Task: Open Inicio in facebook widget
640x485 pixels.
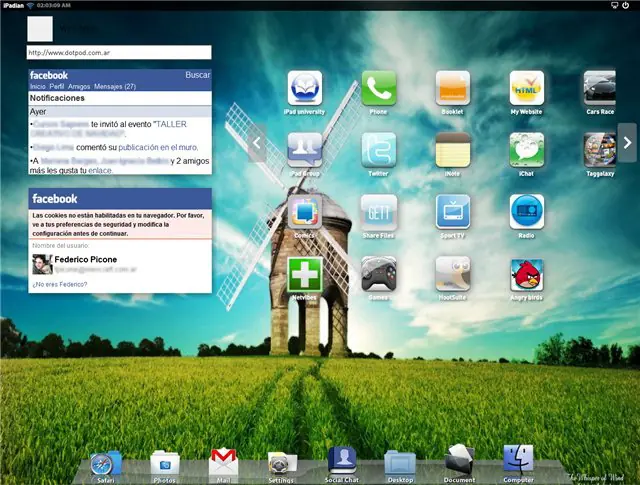Action: tap(38, 87)
